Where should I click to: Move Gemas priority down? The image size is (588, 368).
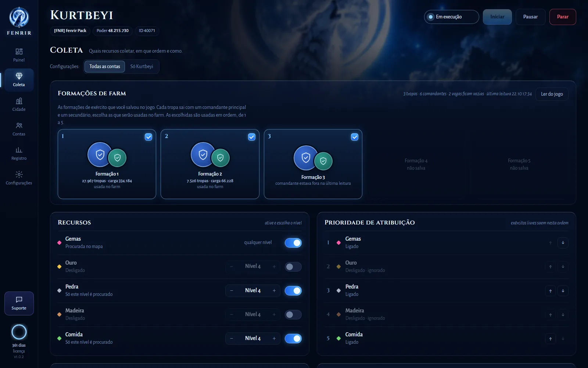[563, 243]
